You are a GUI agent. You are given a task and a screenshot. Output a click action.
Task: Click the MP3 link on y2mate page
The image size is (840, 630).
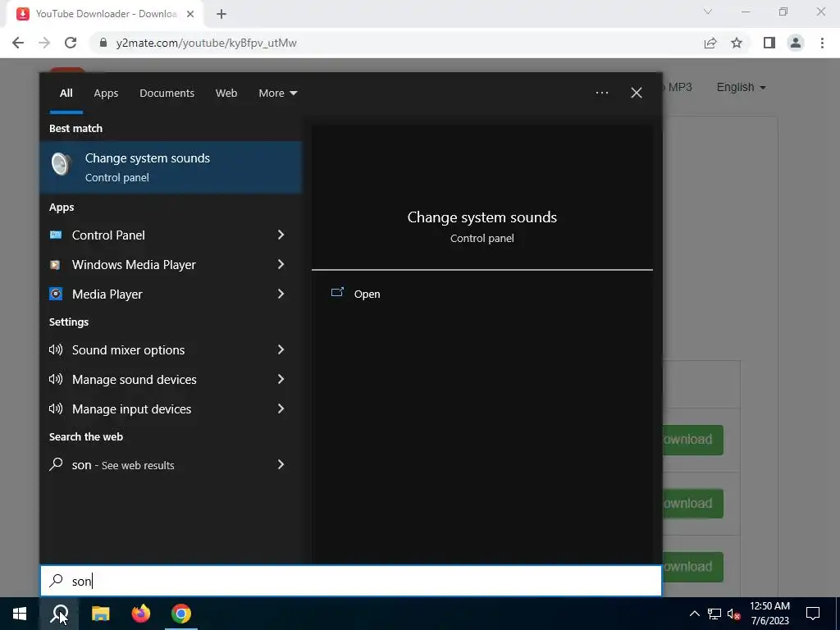(679, 87)
